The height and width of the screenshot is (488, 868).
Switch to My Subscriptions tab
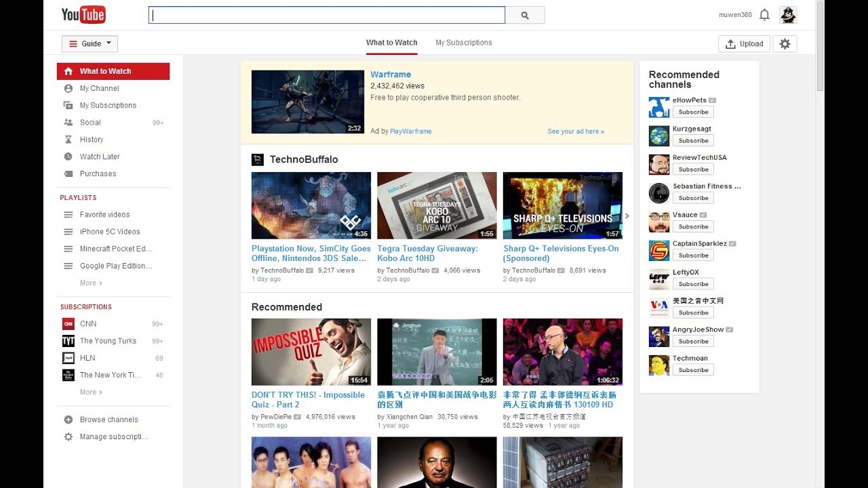464,43
